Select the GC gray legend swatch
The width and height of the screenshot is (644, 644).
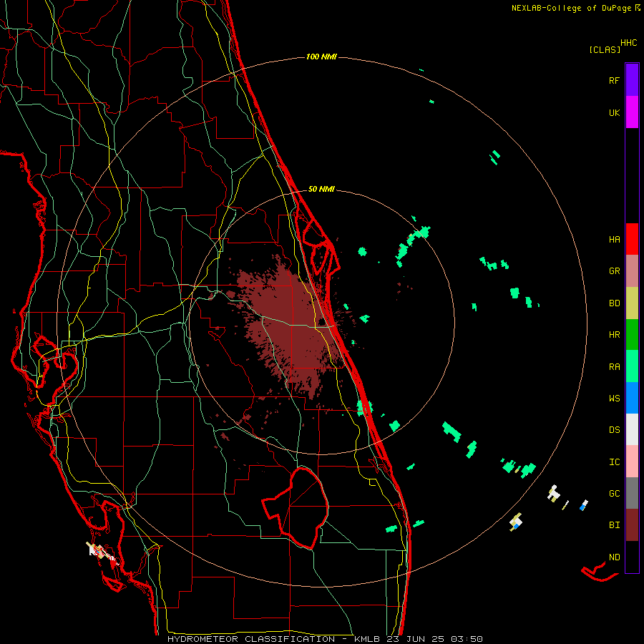(632, 493)
